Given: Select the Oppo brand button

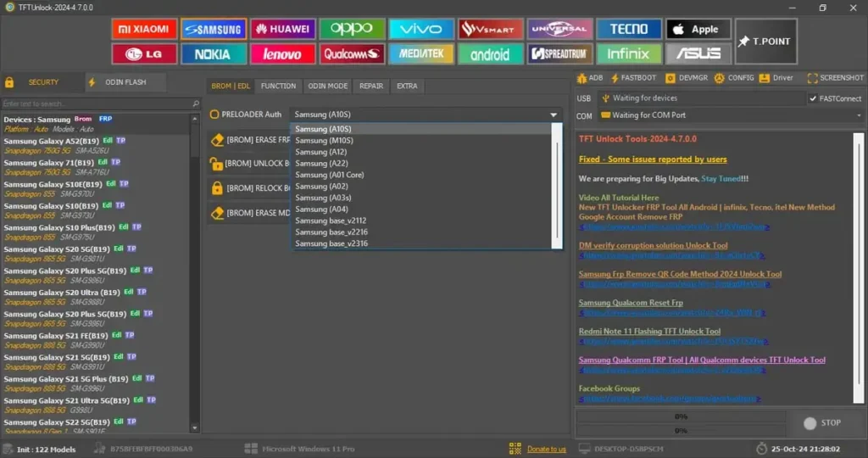Looking at the screenshot, I should 352,29.
